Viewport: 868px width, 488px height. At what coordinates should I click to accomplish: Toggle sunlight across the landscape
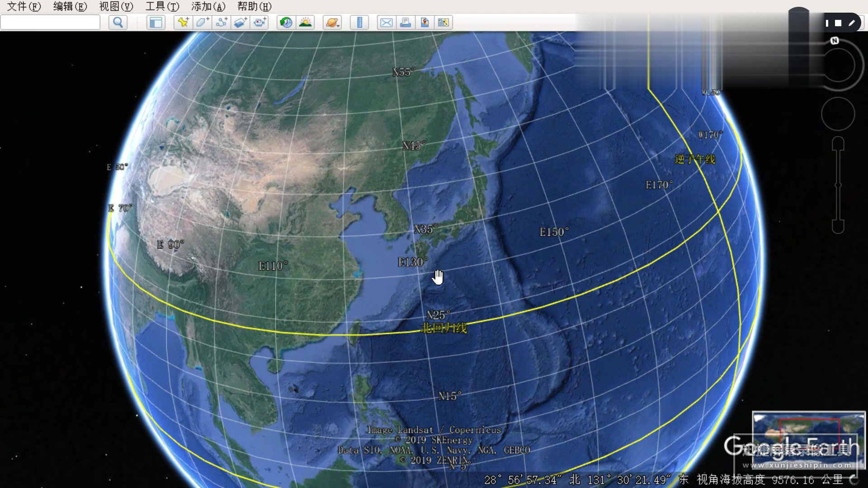click(x=305, y=22)
